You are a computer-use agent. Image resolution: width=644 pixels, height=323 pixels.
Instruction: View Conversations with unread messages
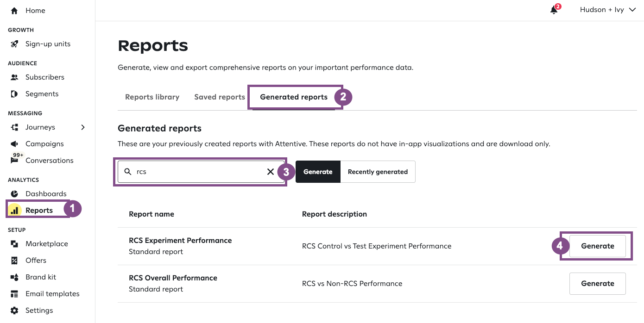[x=50, y=160]
